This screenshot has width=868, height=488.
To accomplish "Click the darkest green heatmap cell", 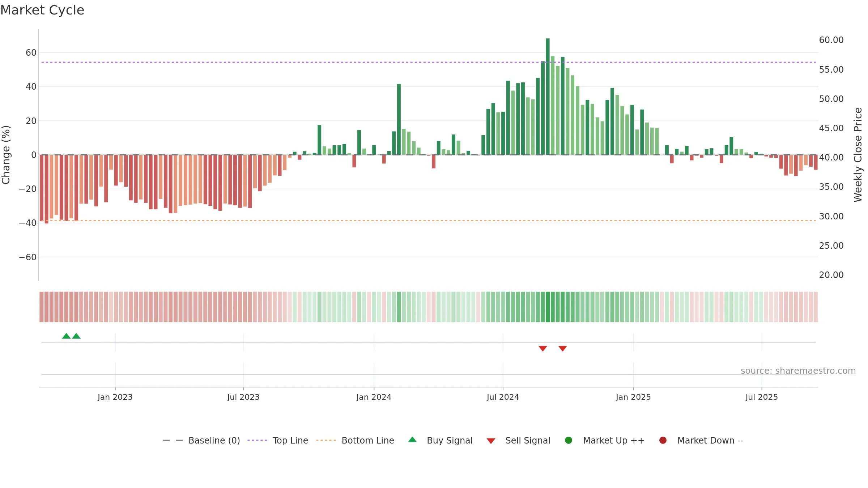I will tap(548, 307).
